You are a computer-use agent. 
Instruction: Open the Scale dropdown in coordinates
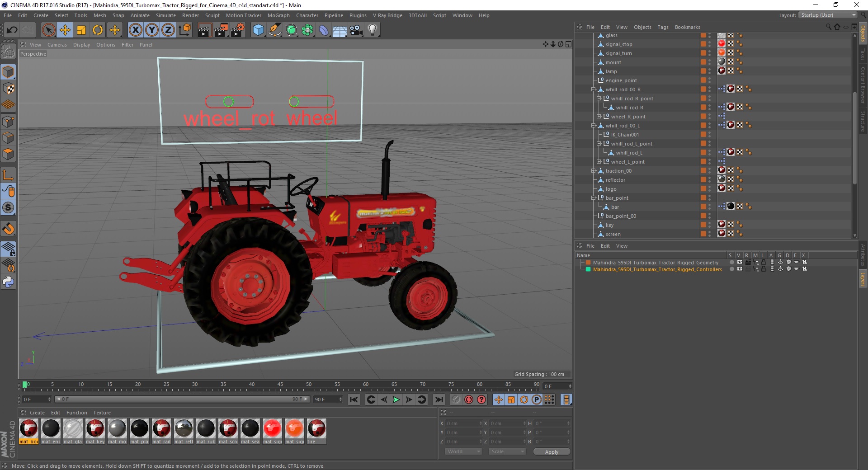click(x=507, y=451)
